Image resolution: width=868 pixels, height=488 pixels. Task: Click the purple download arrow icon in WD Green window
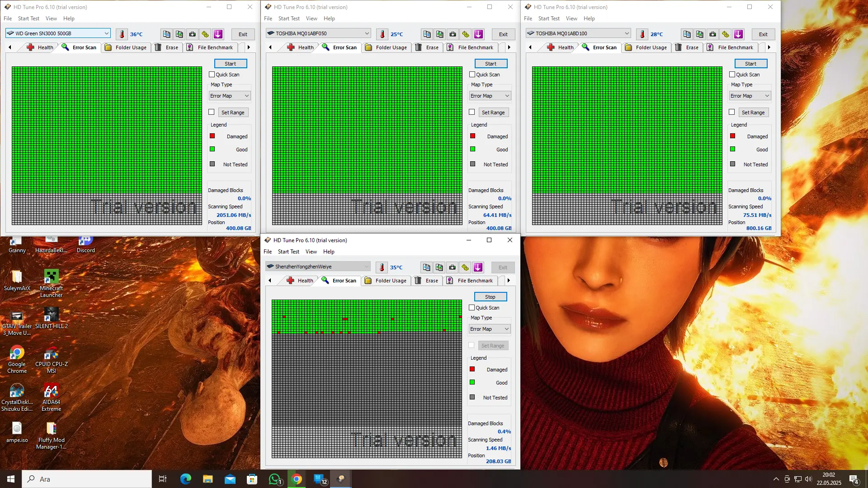218,34
